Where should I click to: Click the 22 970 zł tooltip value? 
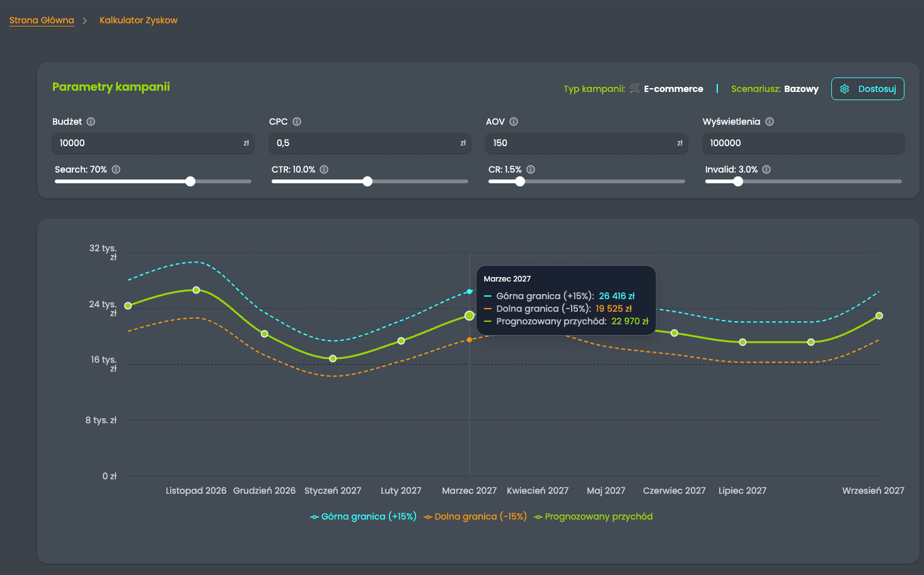630,321
